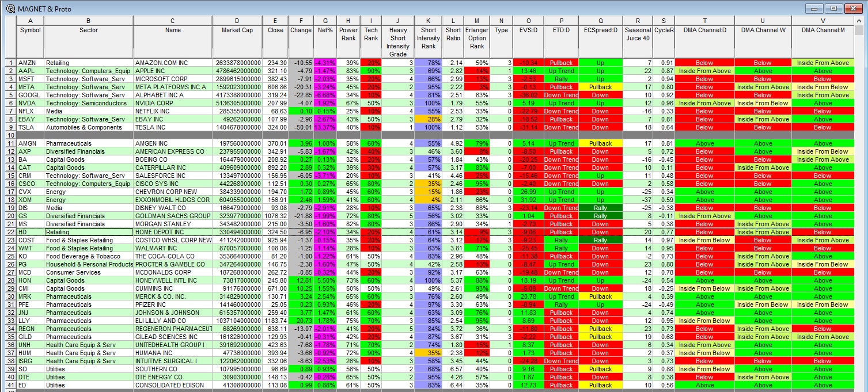868x392 pixels.
Task: Click the AAPL symbol cell
Action: coord(31,71)
